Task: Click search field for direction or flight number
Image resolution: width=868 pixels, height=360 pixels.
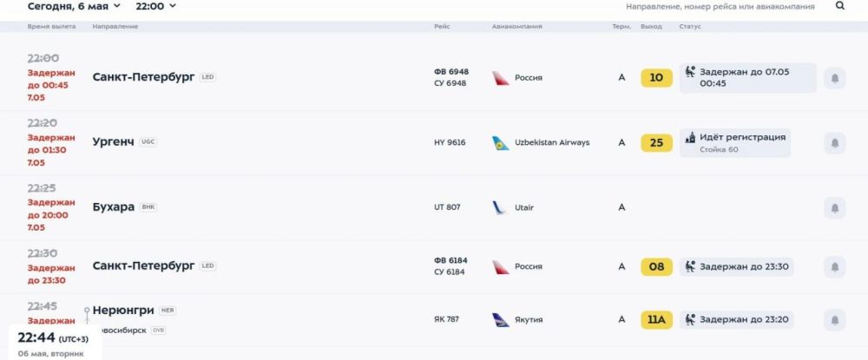Action: pos(720,7)
